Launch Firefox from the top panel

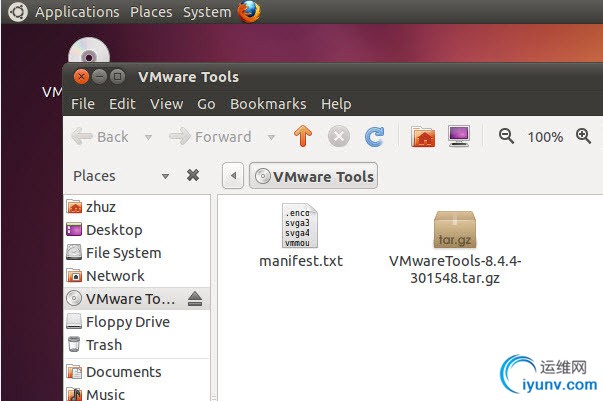pos(248,11)
